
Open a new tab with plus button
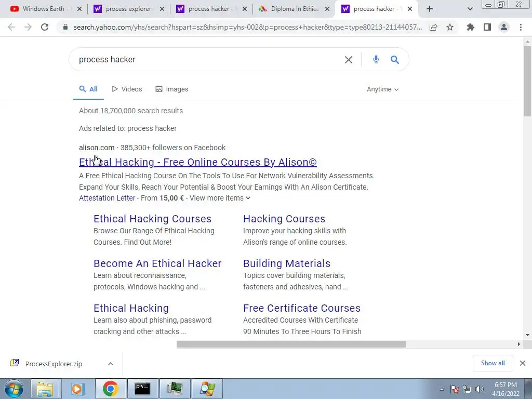(430, 9)
